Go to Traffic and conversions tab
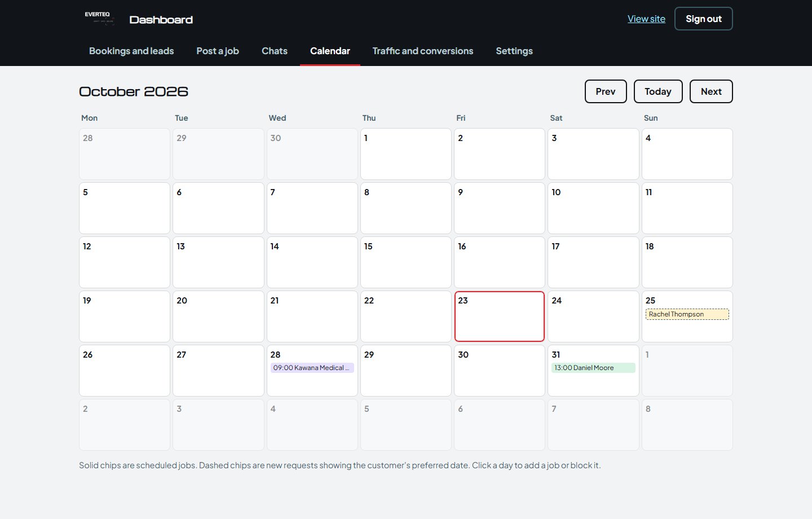 [x=423, y=51]
